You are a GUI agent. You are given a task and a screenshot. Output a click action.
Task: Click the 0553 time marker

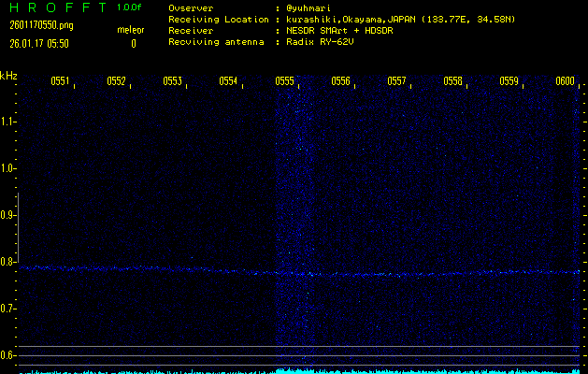click(x=172, y=81)
